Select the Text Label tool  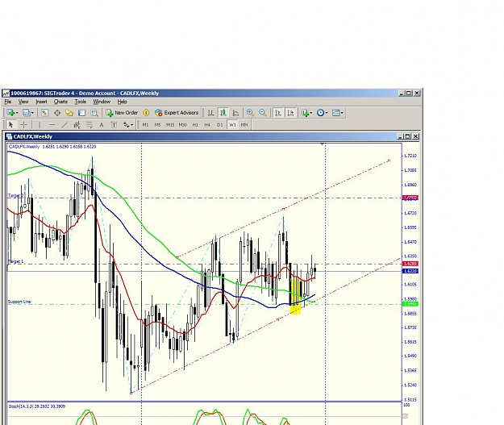(x=114, y=125)
